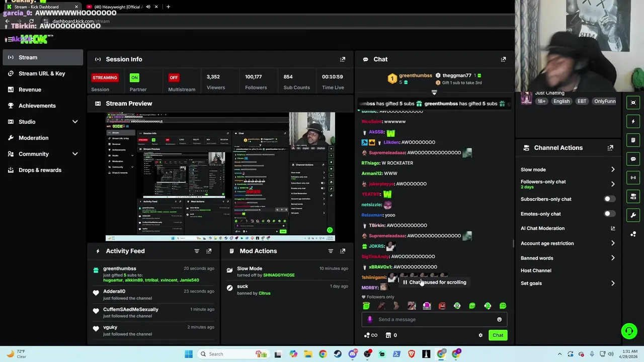Resume chat via 'Chat paused for scrolling'
This screenshot has width=644, height=362.
tap(435, 283)
